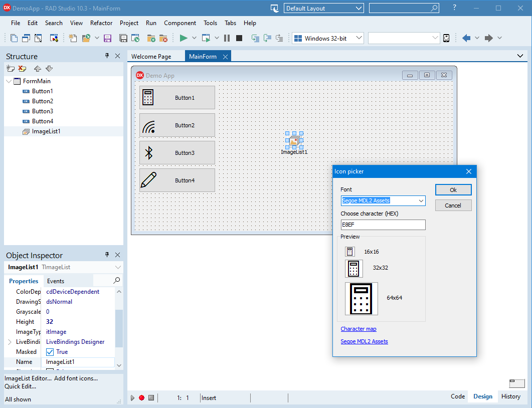Click the IDE search box in title bar
Image resolution: width=532 pixels, height=408 pixels.
pyautogui.click(x=404, y=8)
